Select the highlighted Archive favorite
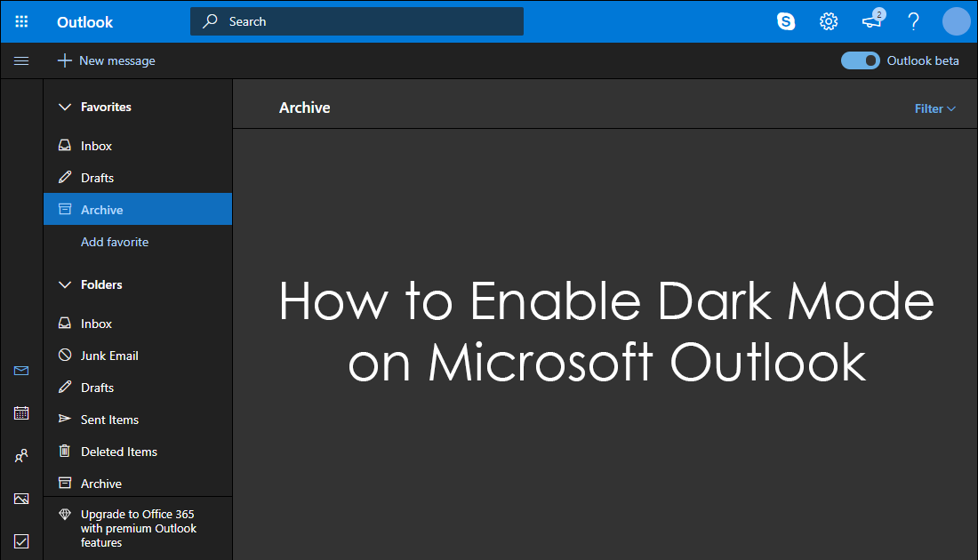This screenshot has height=560, width=978. coord(138,210)
